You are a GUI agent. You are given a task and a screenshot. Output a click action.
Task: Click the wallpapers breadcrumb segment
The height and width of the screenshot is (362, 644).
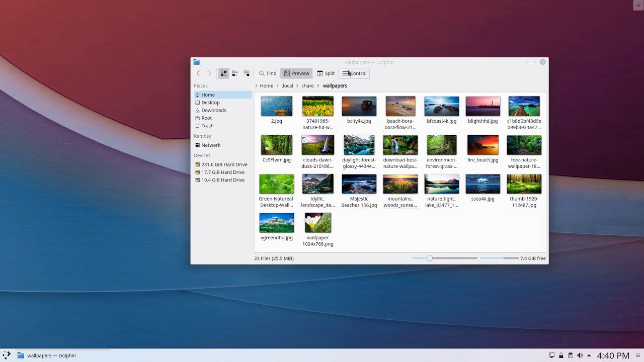335,86
